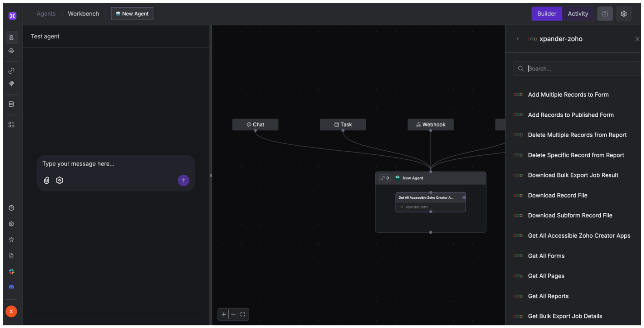Open chat message settings gear icon
644x328 pixels.
[60, 180]
